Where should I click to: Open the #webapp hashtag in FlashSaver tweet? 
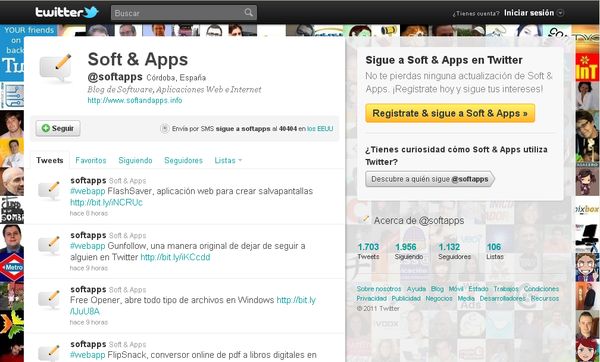pos(88,191)
